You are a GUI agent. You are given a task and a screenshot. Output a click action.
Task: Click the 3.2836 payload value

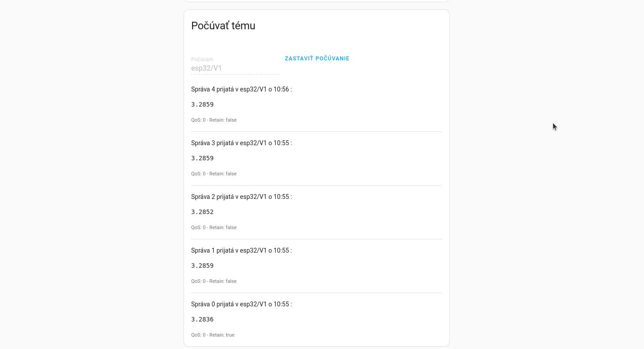[202, 319]
